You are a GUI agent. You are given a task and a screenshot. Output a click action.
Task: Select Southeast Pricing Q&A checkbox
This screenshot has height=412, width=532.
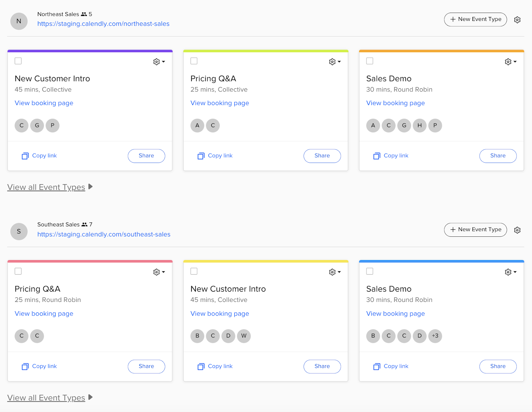18,271
